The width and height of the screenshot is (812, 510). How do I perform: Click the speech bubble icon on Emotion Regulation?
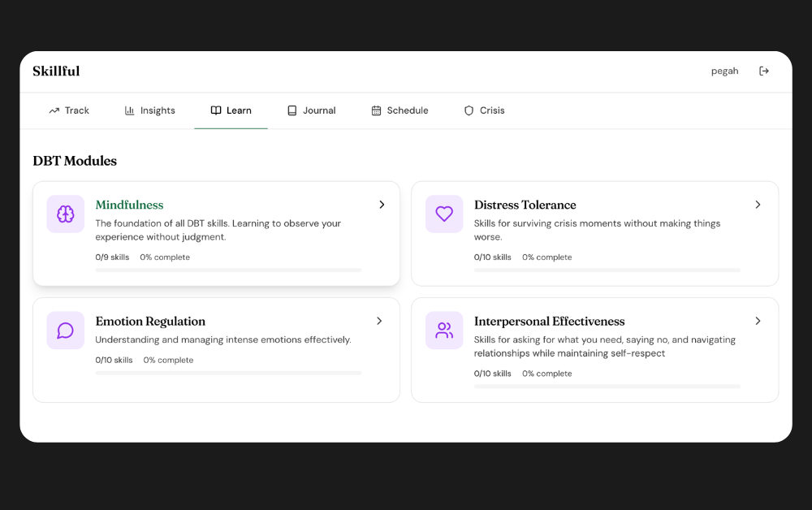coord(65,330)
